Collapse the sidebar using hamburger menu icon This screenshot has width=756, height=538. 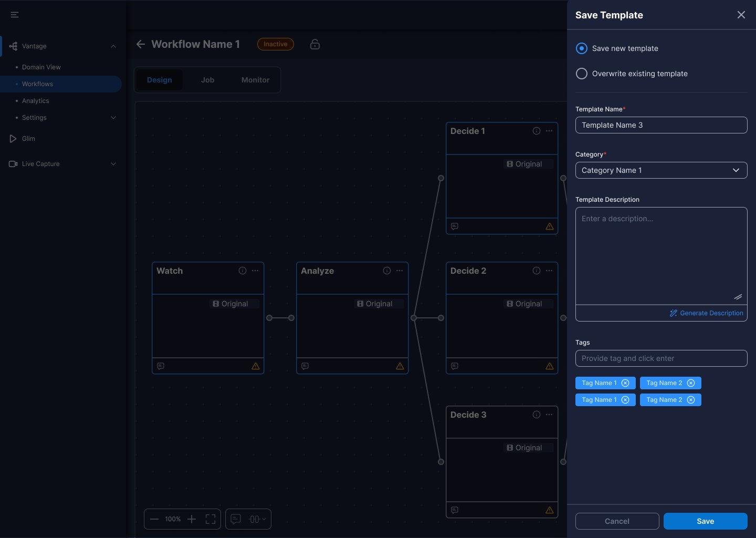(15, 15)
